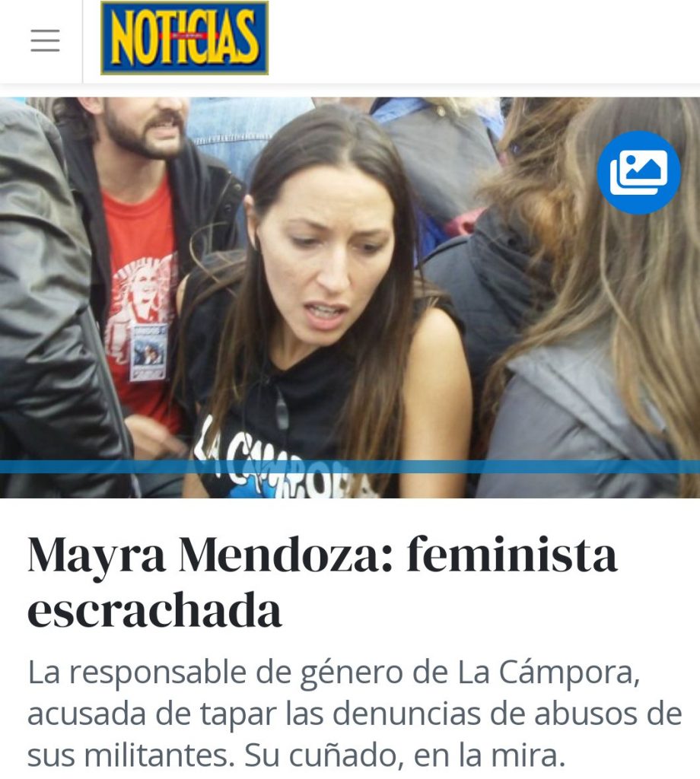Image resolution: width=700 pixels, height=779 pixels.
Task: Open the photo gallery icon
Action: 638,173
